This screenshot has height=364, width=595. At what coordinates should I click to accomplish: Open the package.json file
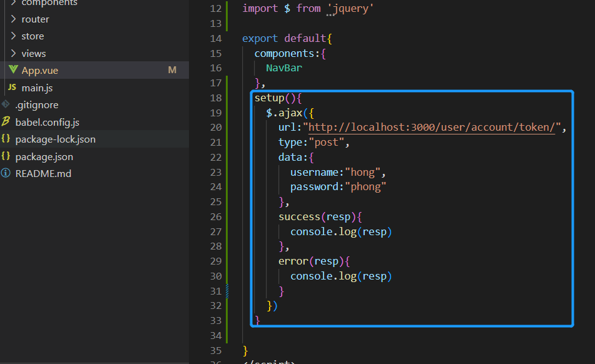click(x=44, y=157)
